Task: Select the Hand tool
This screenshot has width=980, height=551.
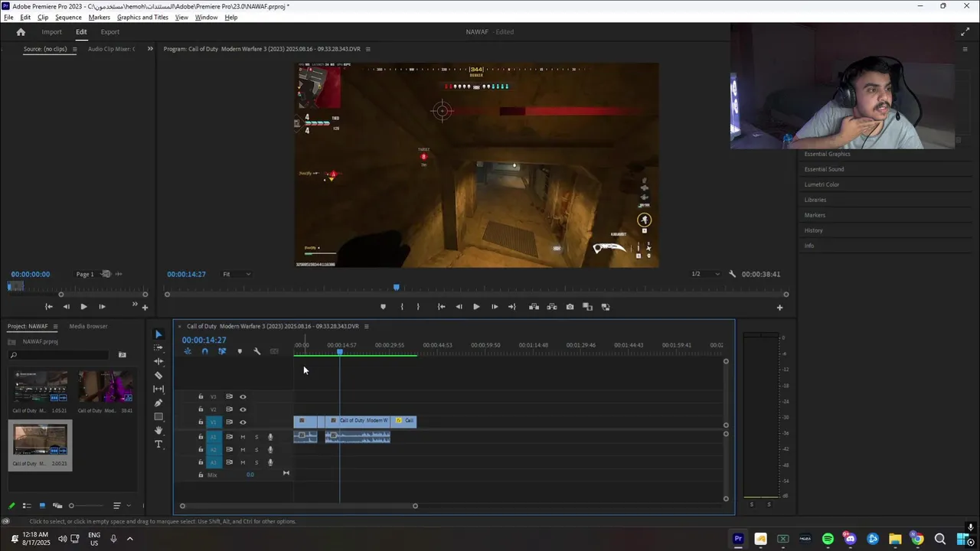Action: [x=158, y=430]
